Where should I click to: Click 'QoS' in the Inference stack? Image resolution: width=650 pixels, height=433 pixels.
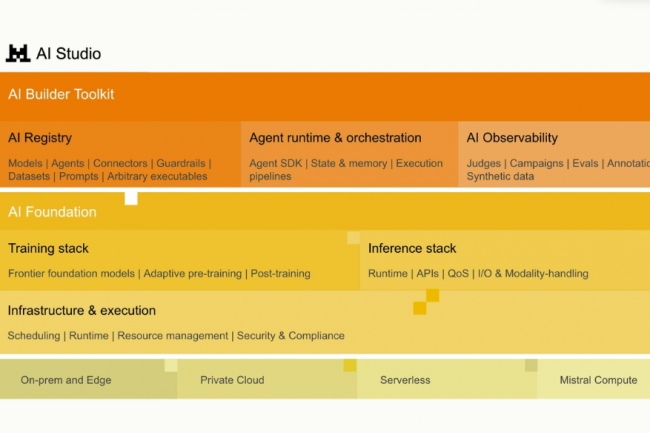point(458,273)
